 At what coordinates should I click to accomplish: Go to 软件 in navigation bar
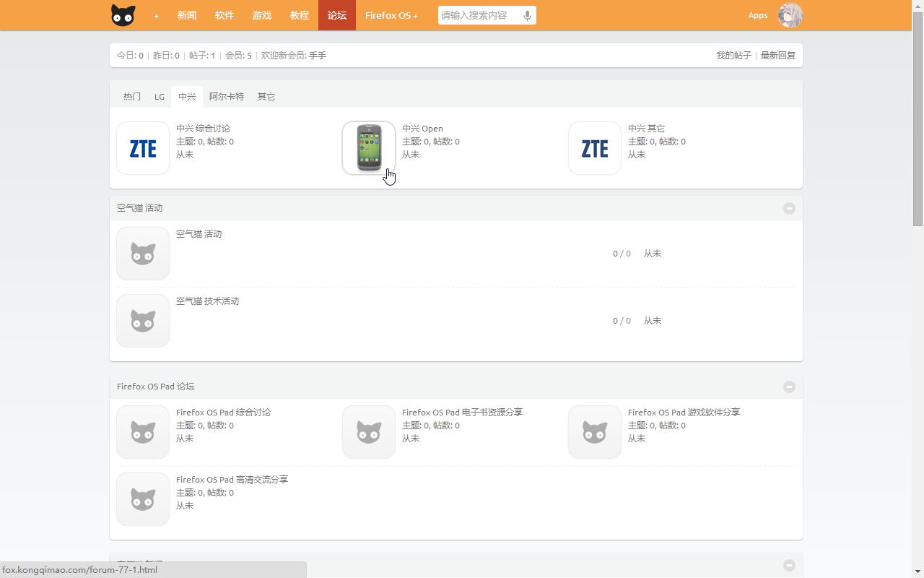coord(225,15)
